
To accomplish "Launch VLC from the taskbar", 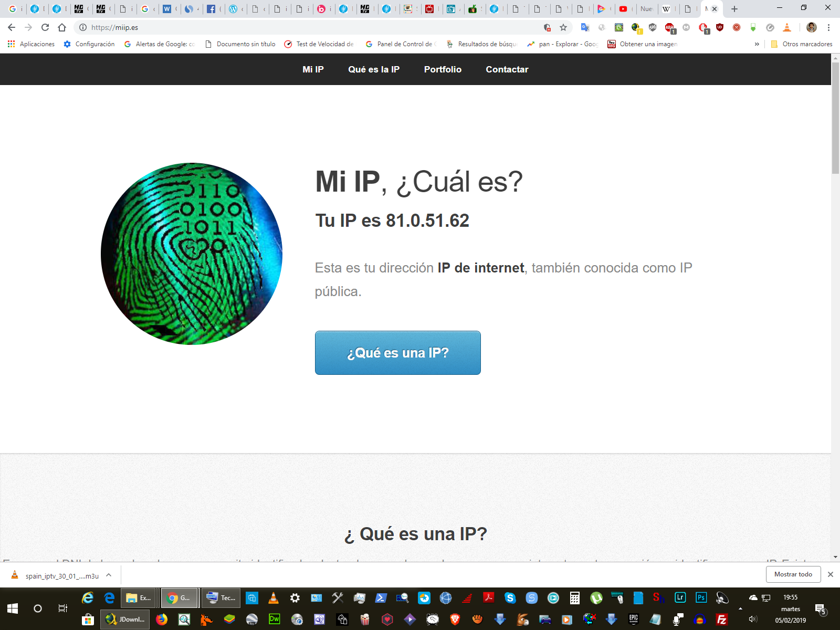I will point(274,598).
